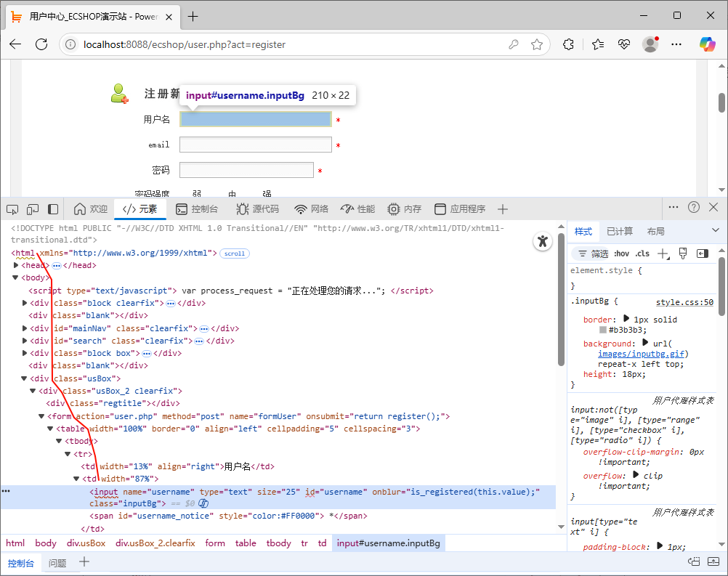Open site information icon in address bar
728x576 pixels.
tap(70, 44)
